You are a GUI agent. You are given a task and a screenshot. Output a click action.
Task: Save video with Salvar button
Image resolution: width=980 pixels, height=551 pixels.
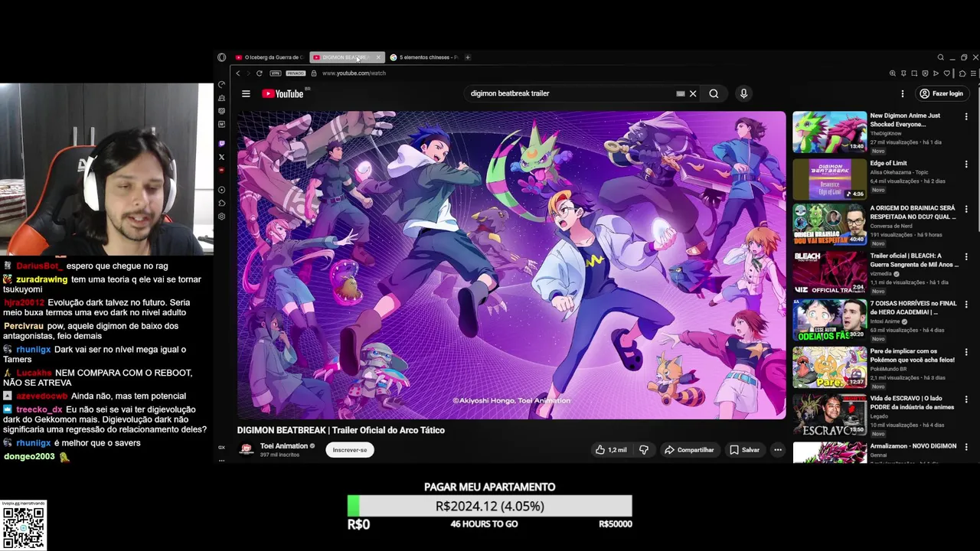(744, 450)
